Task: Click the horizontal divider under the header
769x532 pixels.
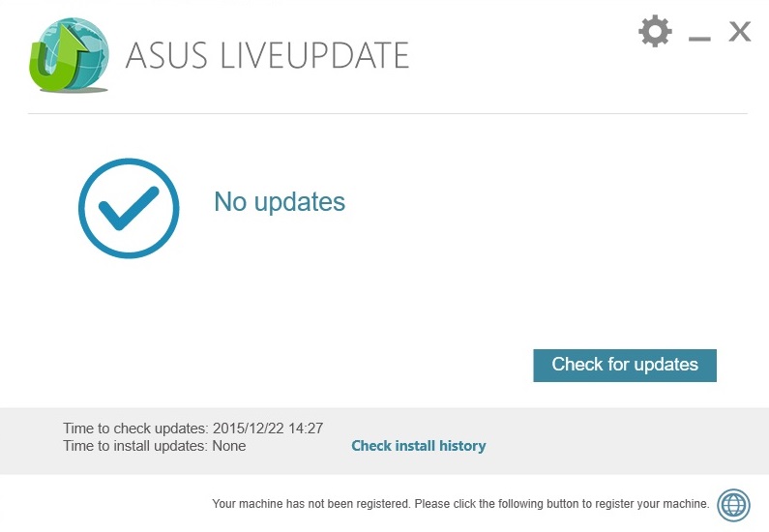Action: (x=387, y=114)
